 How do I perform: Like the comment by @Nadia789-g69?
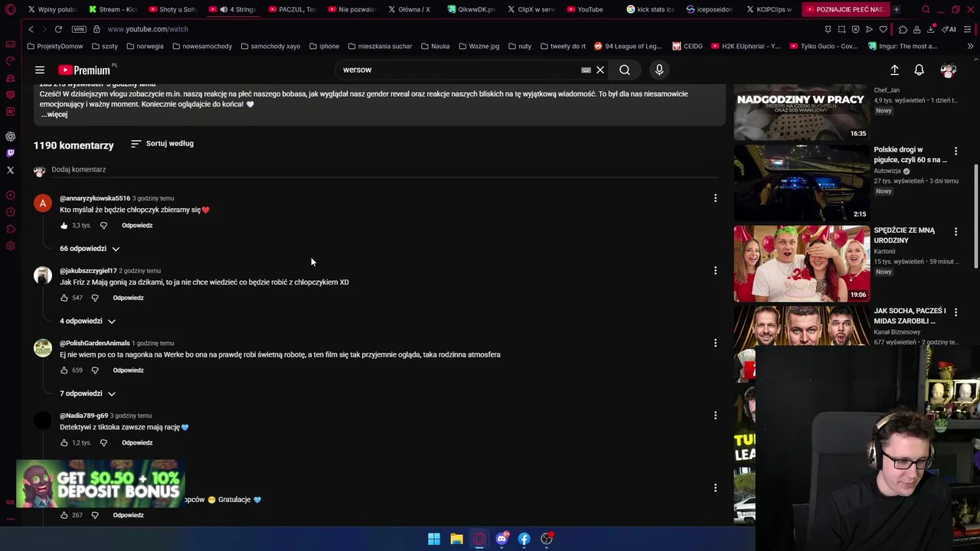[x=64, y=443]
